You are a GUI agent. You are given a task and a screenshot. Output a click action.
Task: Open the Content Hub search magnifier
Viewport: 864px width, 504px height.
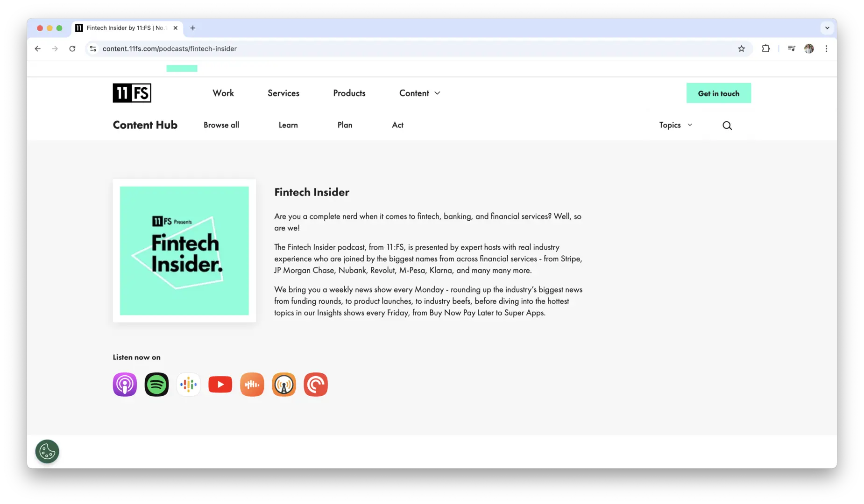tap(727, 126)
